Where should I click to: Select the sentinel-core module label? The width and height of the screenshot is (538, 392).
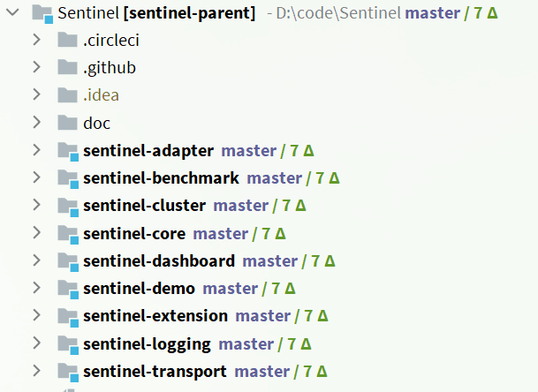point(134,234)
